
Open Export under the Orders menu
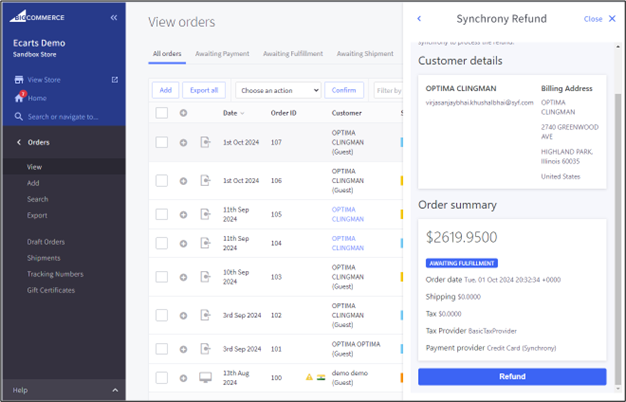click(37, 215)
